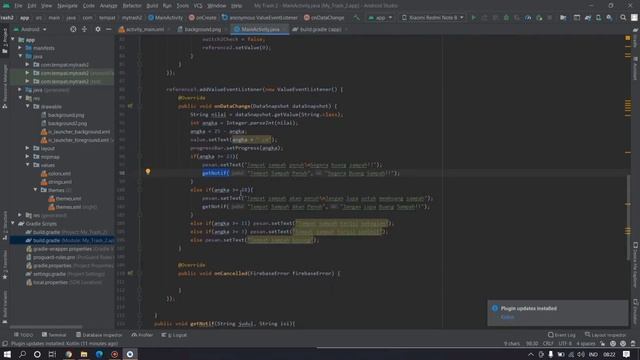Open the TODO tool window
Screen dimensions: 640x360
[23, 335]
